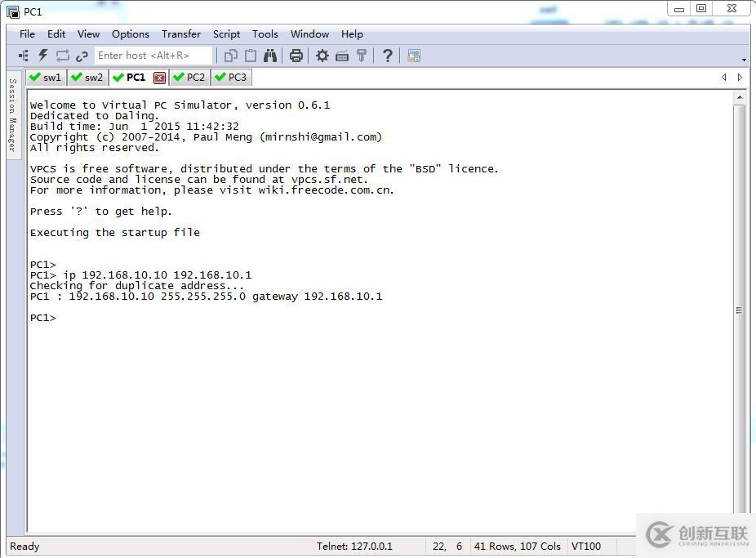Open the Session Manager toolbar icon
This screenshot has height=558, width=756.
tap(23, 56)
